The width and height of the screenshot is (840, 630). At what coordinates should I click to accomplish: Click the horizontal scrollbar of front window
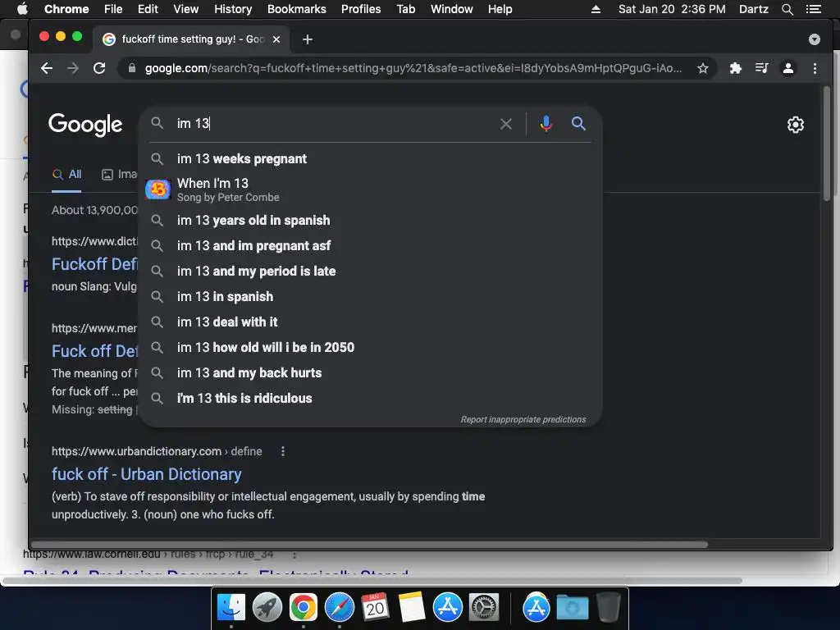point(370,545)
